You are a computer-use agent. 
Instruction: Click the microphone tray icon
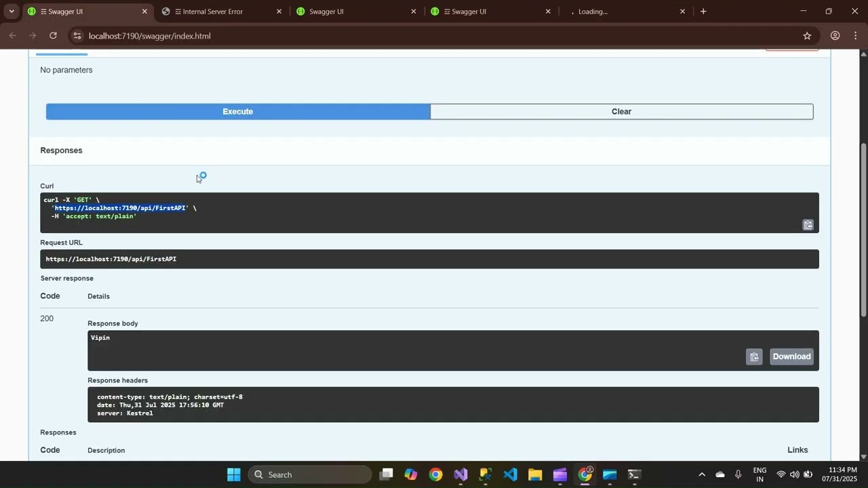[x=738, y=474]
